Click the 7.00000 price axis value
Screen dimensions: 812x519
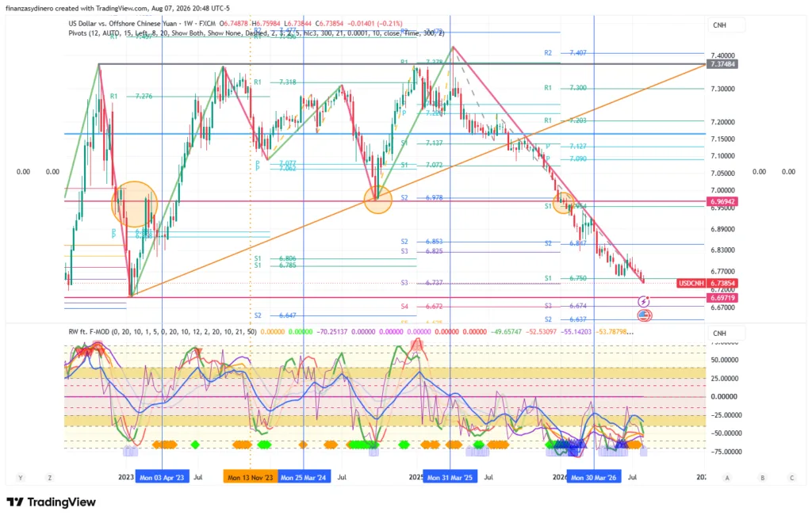tap(723, 190)
